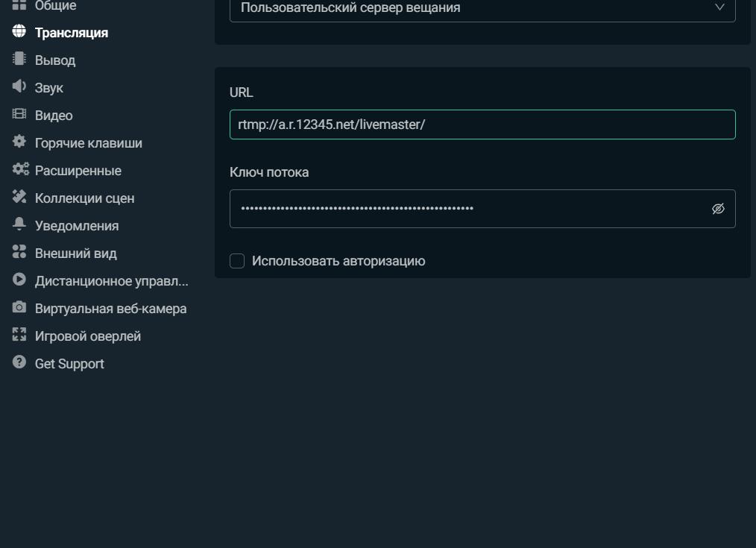Viewport: 756px width, 548px height.
Task: Click the Игровой оверлей icon
Action: [19, 336]
